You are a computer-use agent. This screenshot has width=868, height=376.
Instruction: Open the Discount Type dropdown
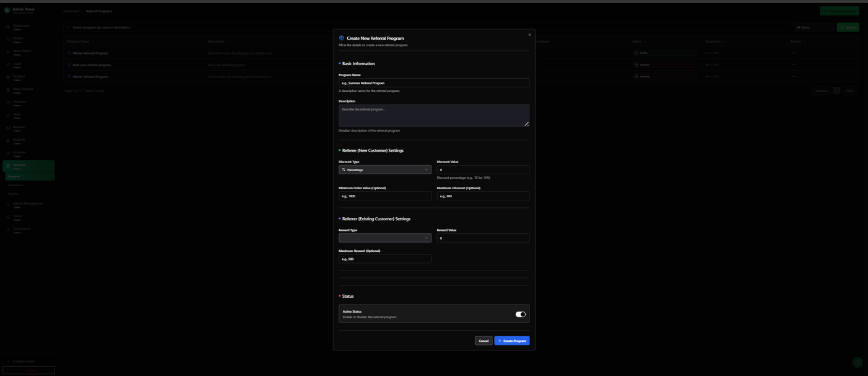384,170
